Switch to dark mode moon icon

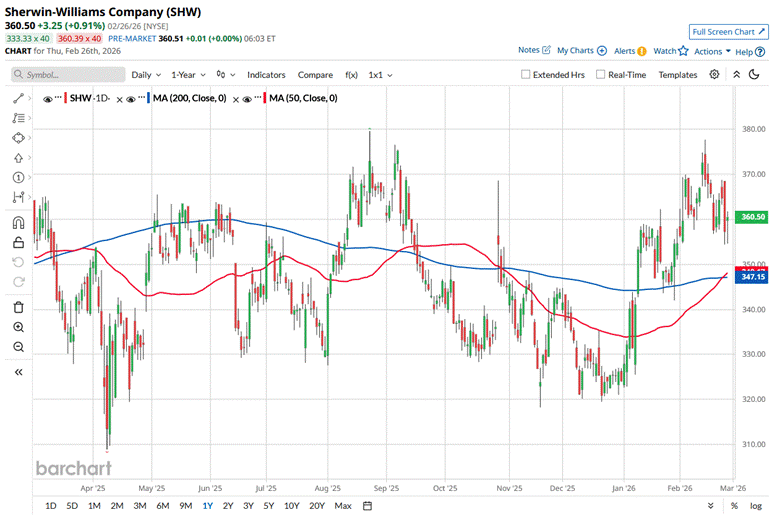tap(754, 75)
